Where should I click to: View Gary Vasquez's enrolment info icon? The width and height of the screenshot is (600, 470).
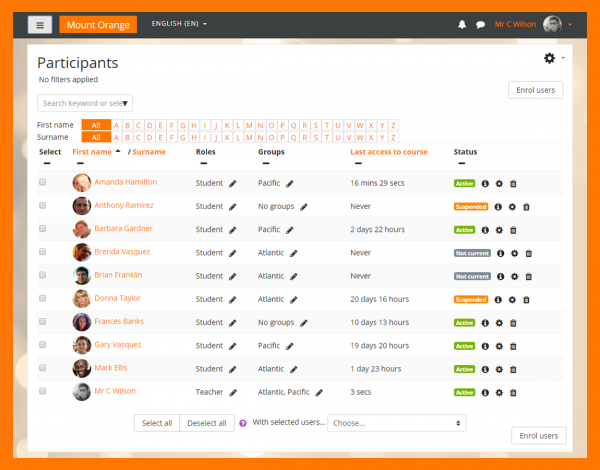[x=486, y=345]
